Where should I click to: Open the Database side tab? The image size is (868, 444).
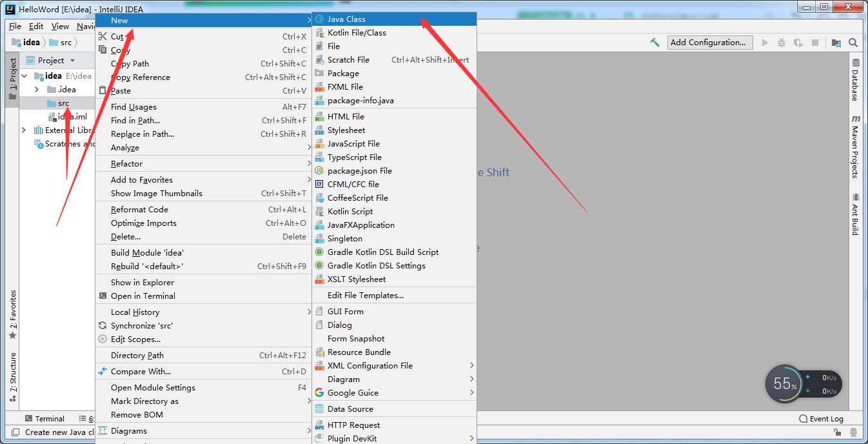tap(856, 79)
